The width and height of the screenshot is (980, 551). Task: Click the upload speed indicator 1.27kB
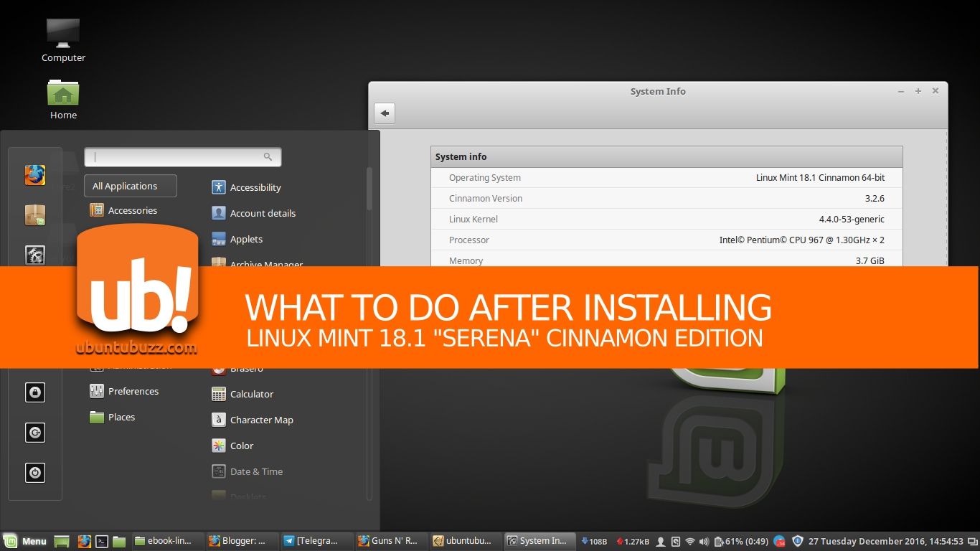[633, 542]
